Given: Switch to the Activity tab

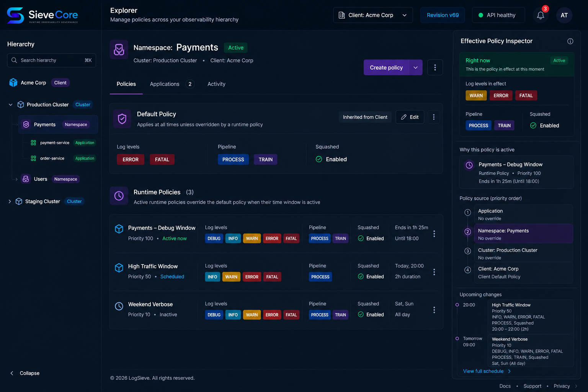Looking at the screenshot, I should pos(216,84).
